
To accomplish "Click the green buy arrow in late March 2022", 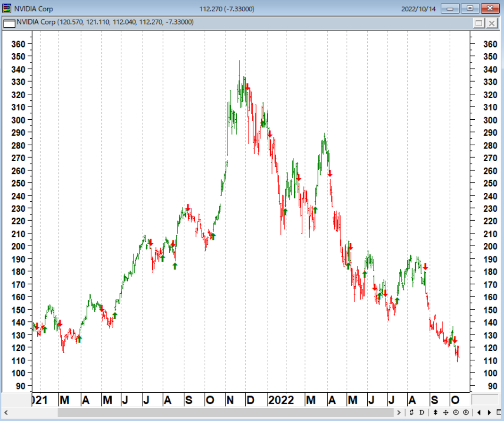I will pyautogui.click(x=315, y=210).
